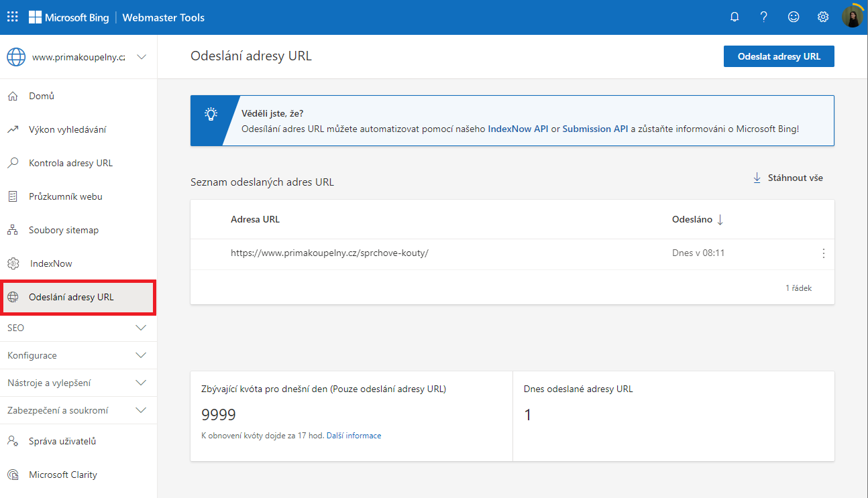
Task: Click the remaining quota value 9999
Action: [219, 415]
